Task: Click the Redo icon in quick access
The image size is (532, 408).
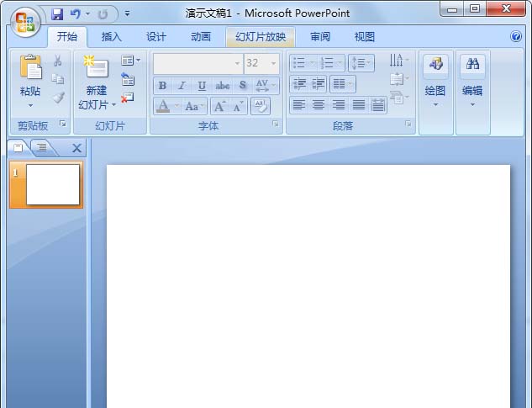Action: pyautogui.click(x=103, y=14)
